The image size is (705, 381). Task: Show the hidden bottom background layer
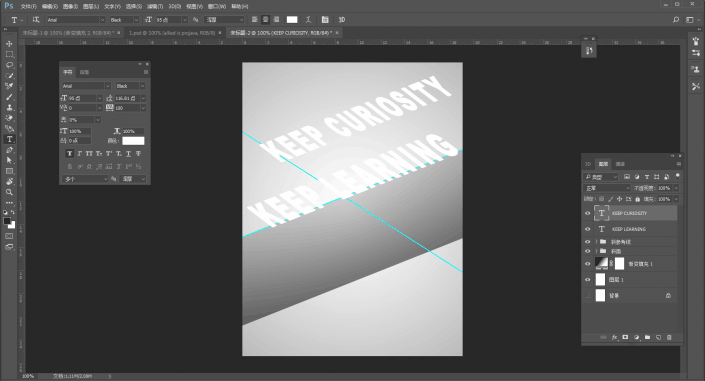point(588,296)
